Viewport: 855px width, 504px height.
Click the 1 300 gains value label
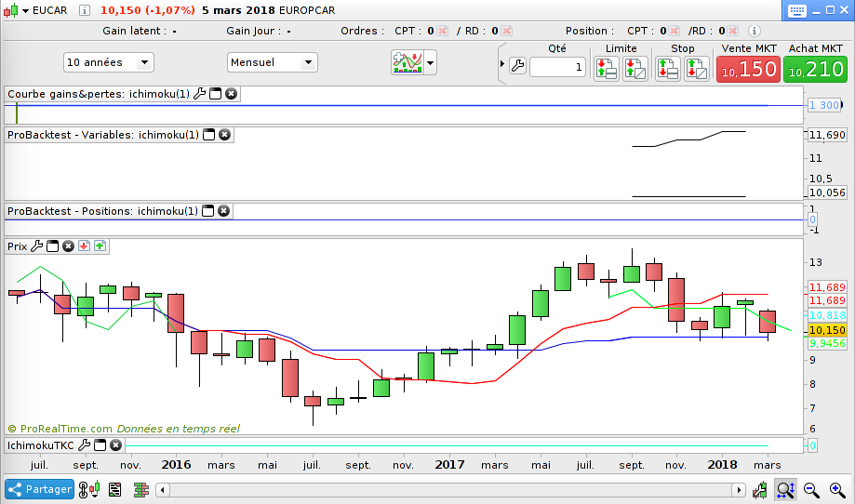tap(824, 105)
